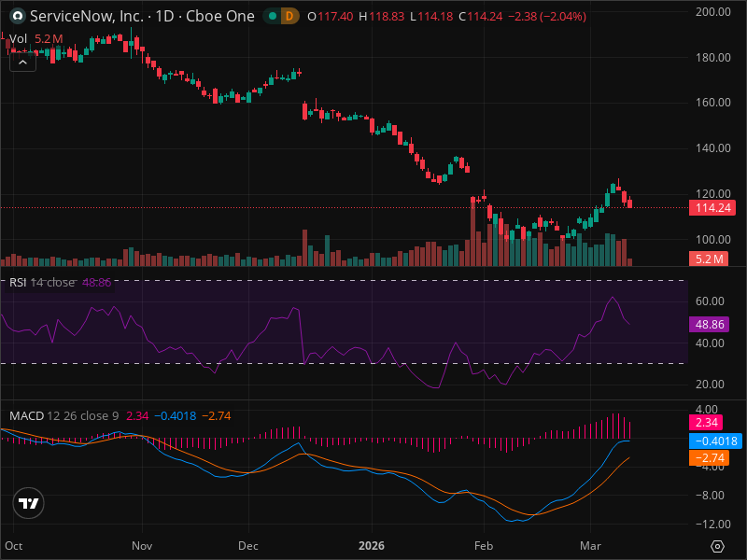Click the close value C114.24

pos(481,16)
